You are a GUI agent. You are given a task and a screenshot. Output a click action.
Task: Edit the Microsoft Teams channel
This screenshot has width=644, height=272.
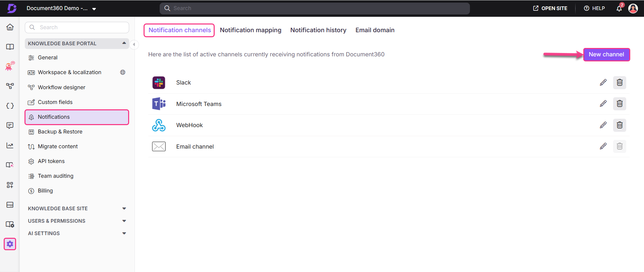(x=603, y=104)
